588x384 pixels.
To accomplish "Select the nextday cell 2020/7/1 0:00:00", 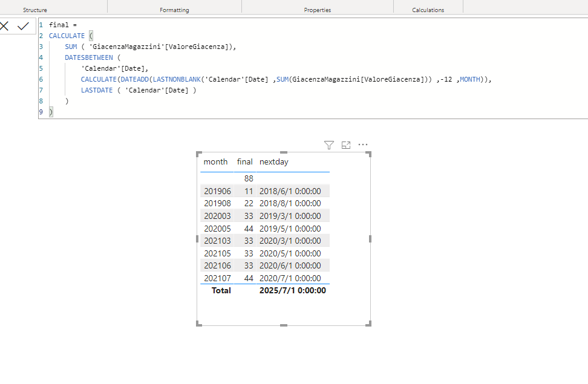I will tap(290, 278).
